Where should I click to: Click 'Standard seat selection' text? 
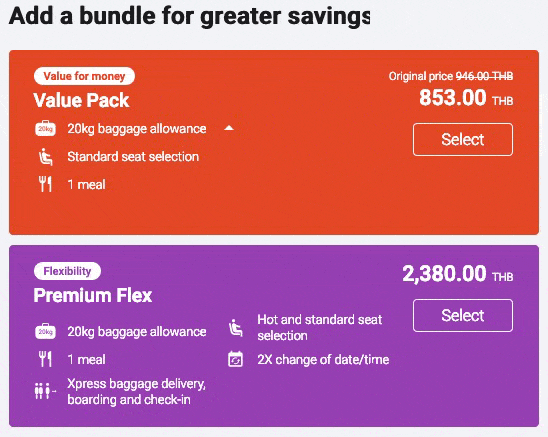click(133, 157)
